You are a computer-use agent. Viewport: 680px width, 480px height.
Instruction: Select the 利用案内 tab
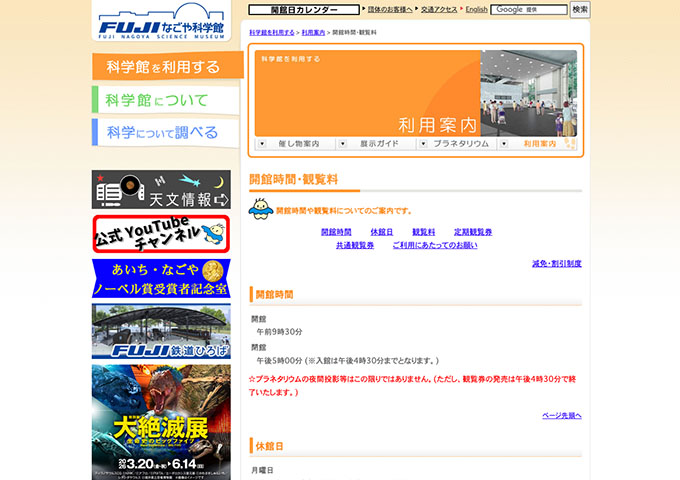click(540, 144)
